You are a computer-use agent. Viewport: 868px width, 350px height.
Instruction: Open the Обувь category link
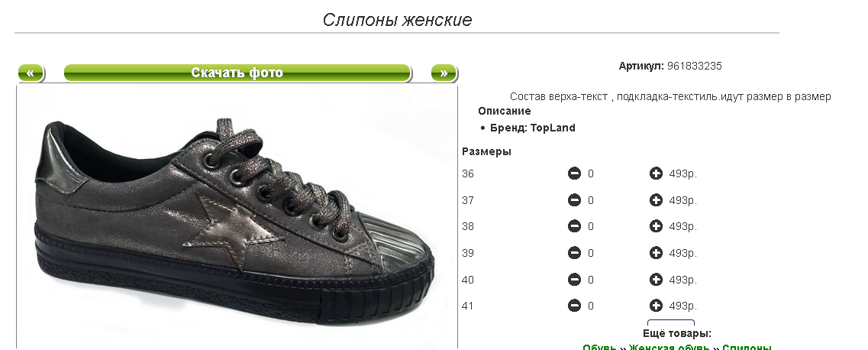click(599, 347)
